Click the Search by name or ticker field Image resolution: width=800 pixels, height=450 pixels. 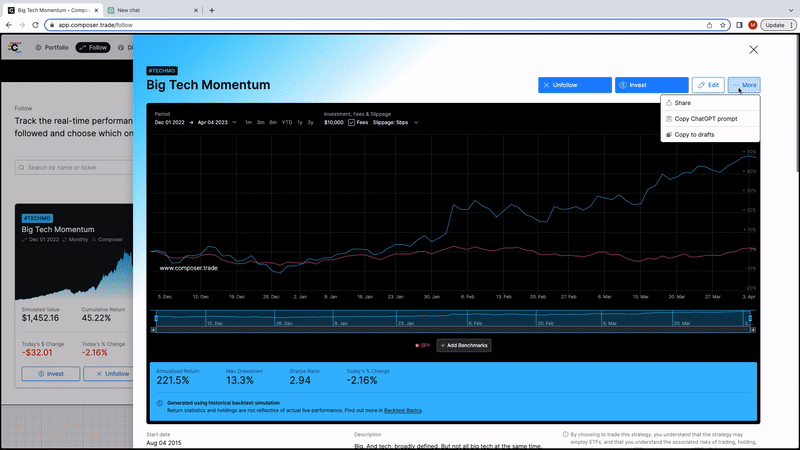coord(74,167)
